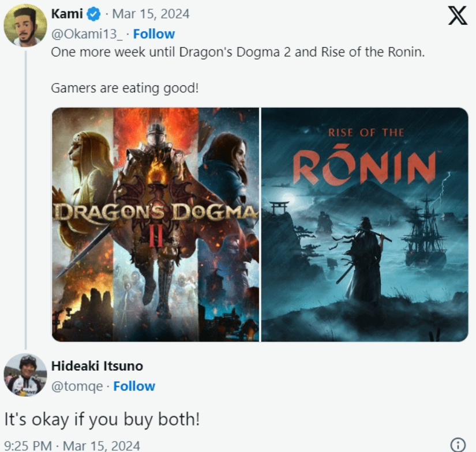Click the reply text It's okay if you buy both
476x452 pixels.
coord(102,420)
